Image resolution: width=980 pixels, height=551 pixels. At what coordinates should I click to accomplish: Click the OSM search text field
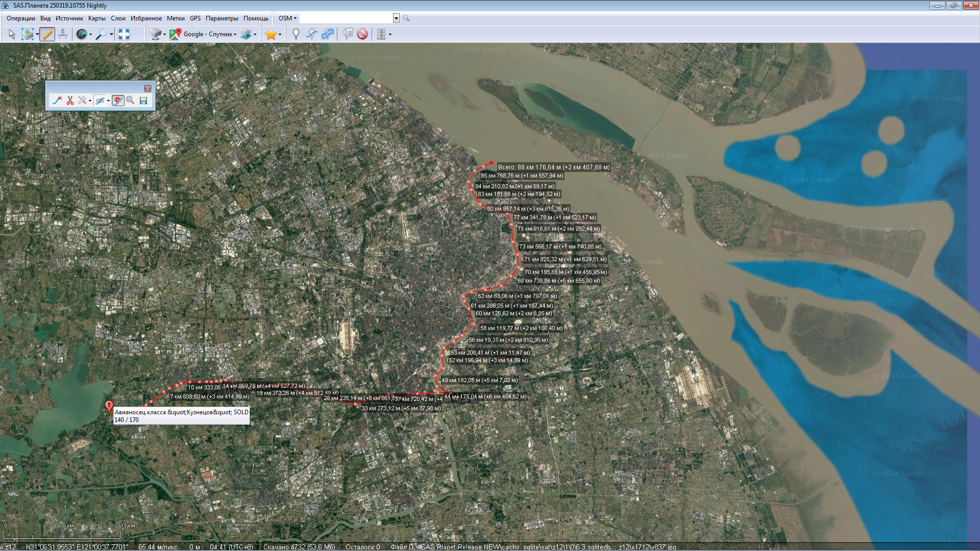[346, 18]
